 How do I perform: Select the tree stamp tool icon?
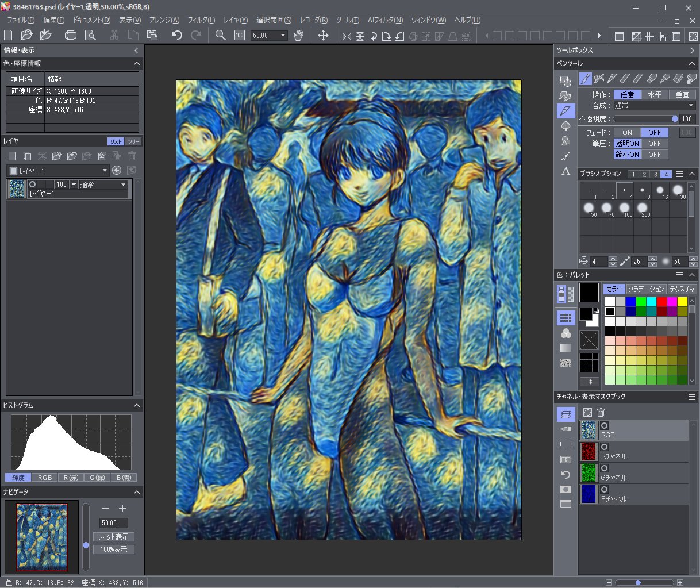(x=566, y=126)
